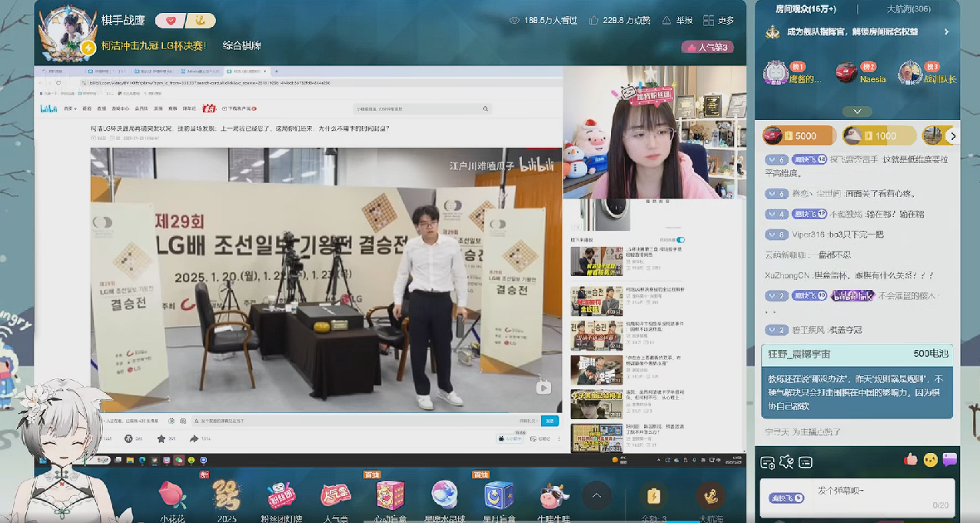This screenshot has height=523, width=980.
Task: Click the list-style icon in chat tools
Action: pos(805,462)
